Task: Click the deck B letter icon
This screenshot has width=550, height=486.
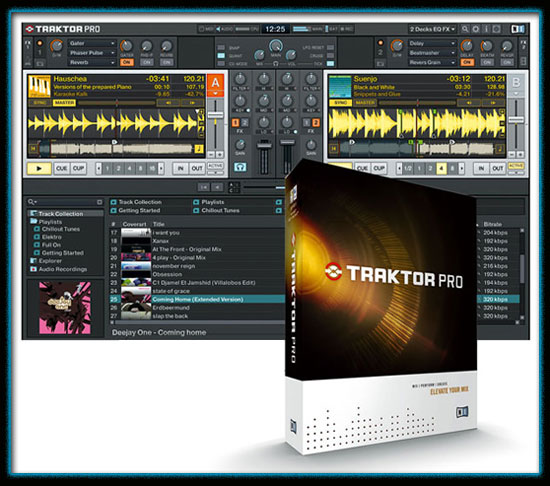Action: pos(516,82)
